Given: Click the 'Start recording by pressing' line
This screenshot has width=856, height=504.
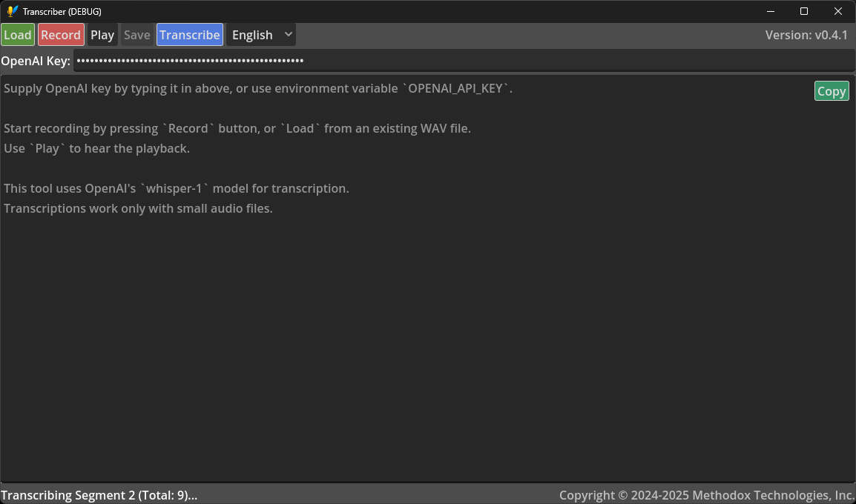Looking at the screenshot, I should click(x=237, y=129).
